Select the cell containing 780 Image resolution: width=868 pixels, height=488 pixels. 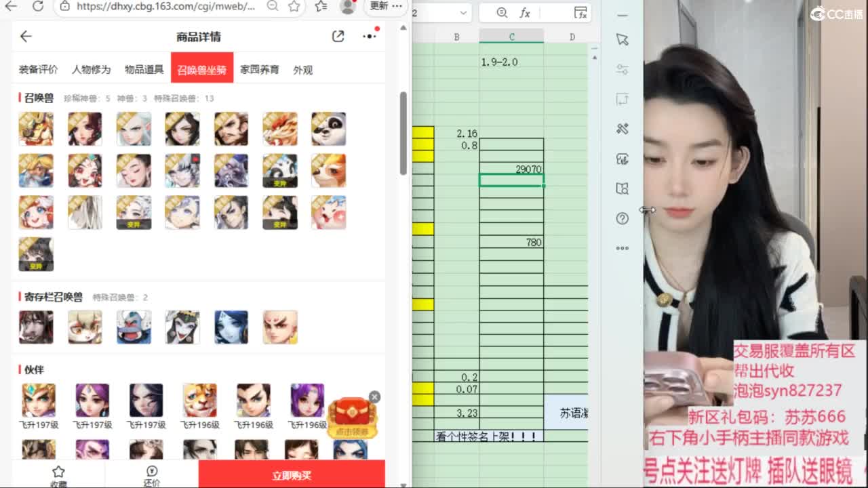click(511, 242)
